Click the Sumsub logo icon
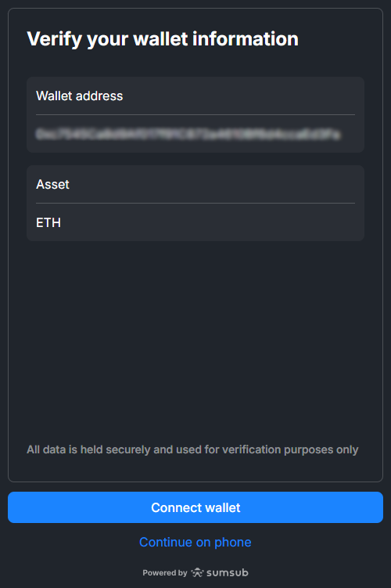This screenshot has height=588, width=391. (197, 572)
